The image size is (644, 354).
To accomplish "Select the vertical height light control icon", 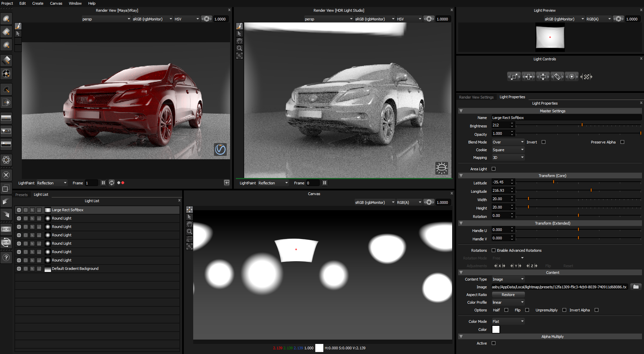I will tap(543, 77).
